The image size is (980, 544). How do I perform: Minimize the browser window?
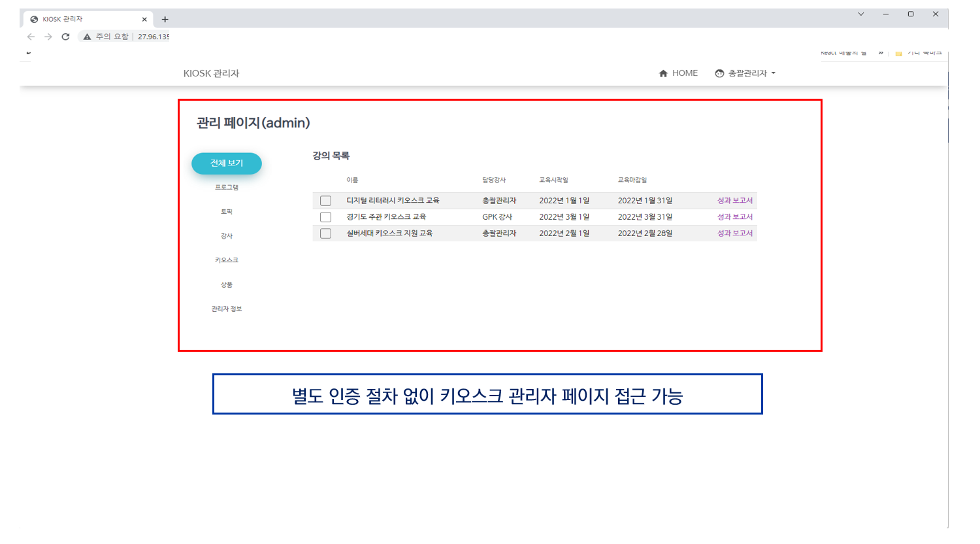click(886, 14)
